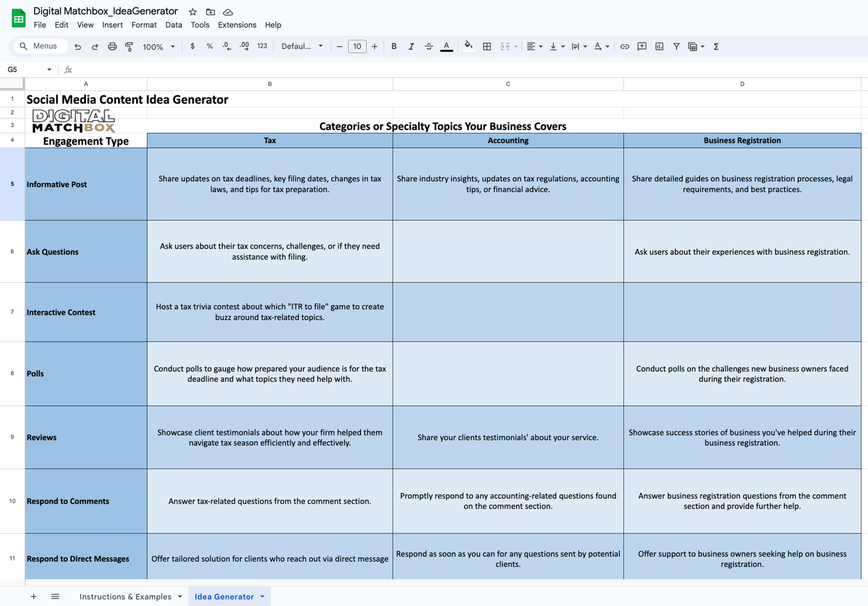Toggle italic formatting
The image size is (868, 606).
(411, 46)
